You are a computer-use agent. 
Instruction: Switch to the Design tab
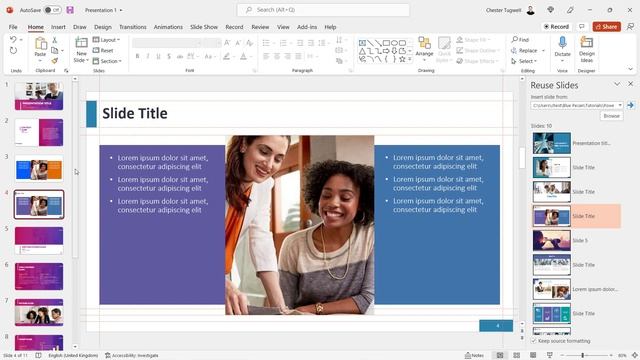102,27
